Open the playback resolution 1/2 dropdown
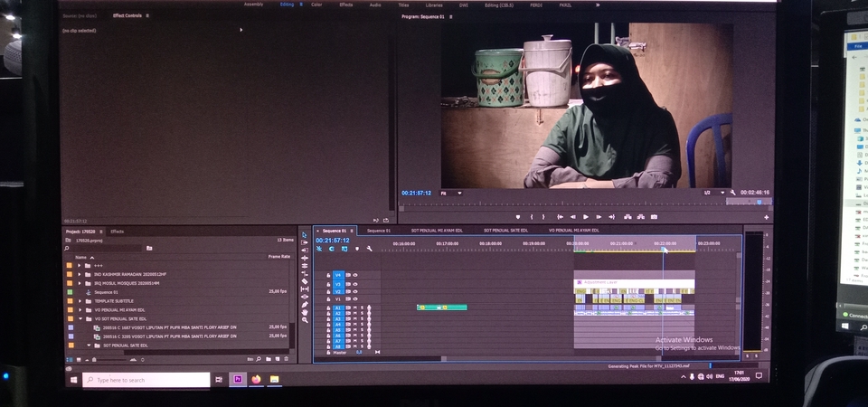The height and width of the screenshot is (407, 868). [x=713, y=193]
